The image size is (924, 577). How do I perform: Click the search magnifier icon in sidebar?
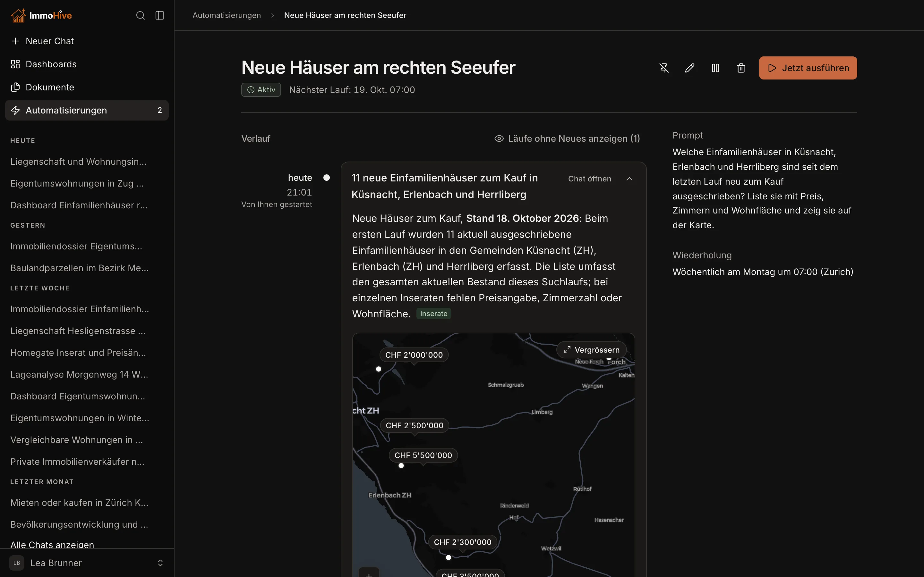coord(140,15)
